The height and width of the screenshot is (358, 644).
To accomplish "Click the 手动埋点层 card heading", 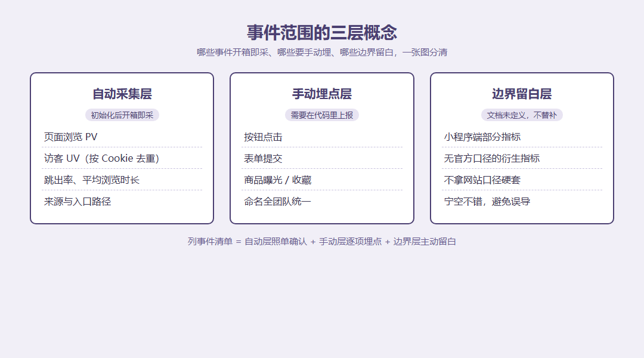I will tap(322, 94).
